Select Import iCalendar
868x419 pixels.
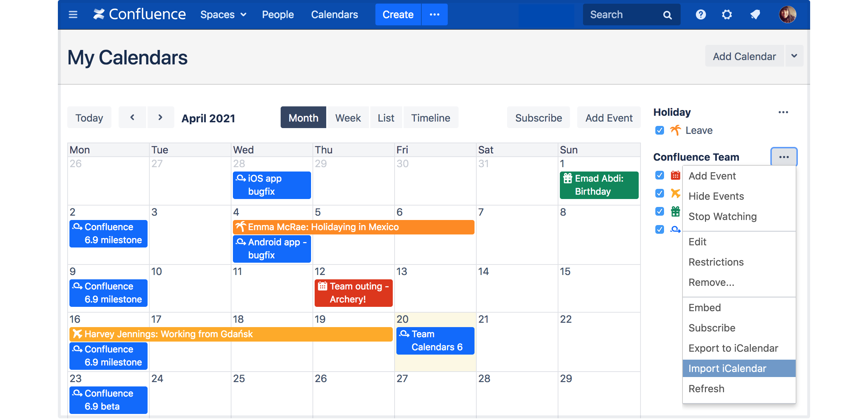click(739, 368)
